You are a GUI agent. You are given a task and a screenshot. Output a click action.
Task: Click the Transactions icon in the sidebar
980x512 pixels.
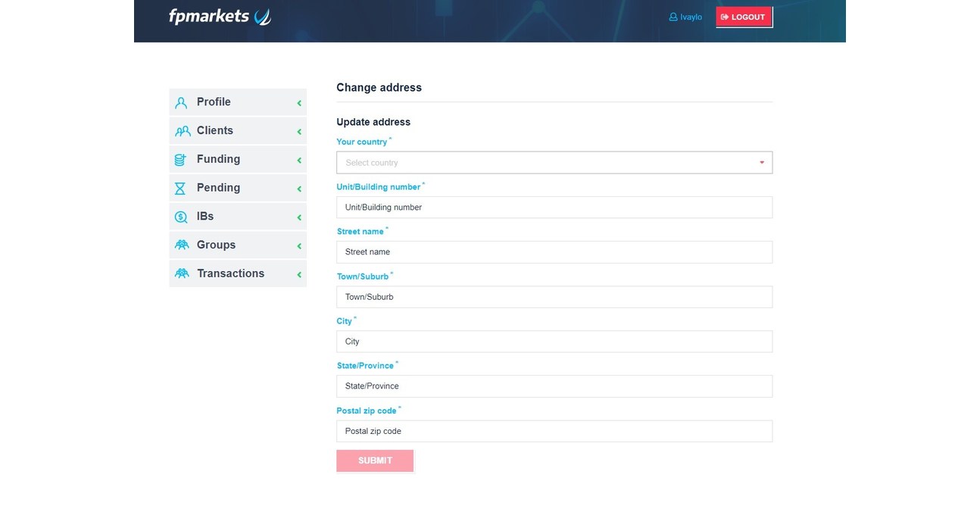[x=181, y=273]
